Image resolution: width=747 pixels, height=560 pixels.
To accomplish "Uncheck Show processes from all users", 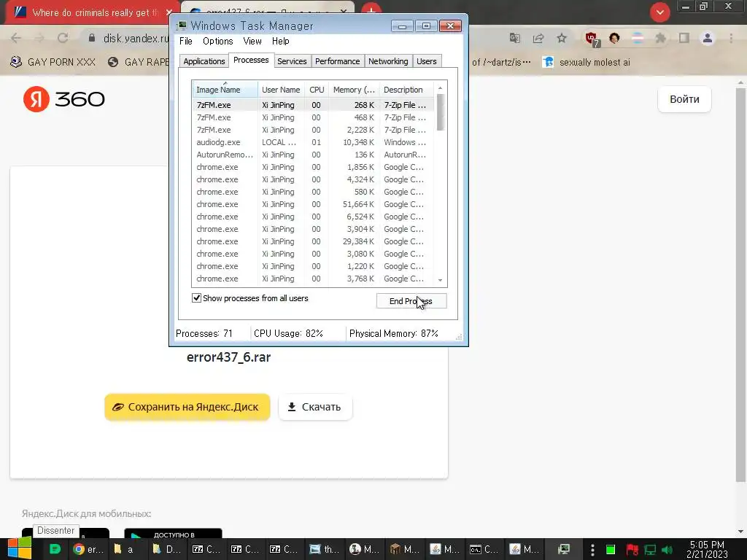I will [196, 298].
